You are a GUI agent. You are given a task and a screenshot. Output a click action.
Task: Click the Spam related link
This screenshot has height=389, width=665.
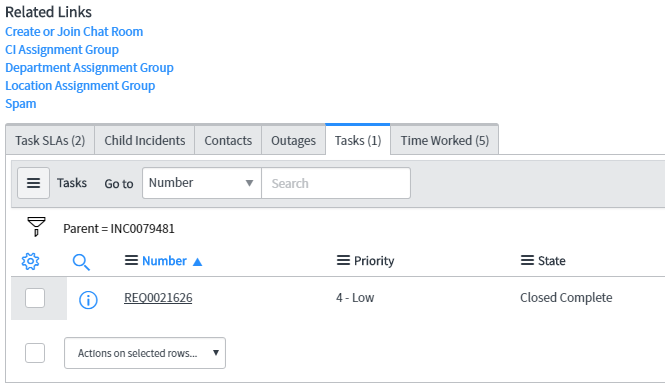pyautogui.click(x=21, y=104)
